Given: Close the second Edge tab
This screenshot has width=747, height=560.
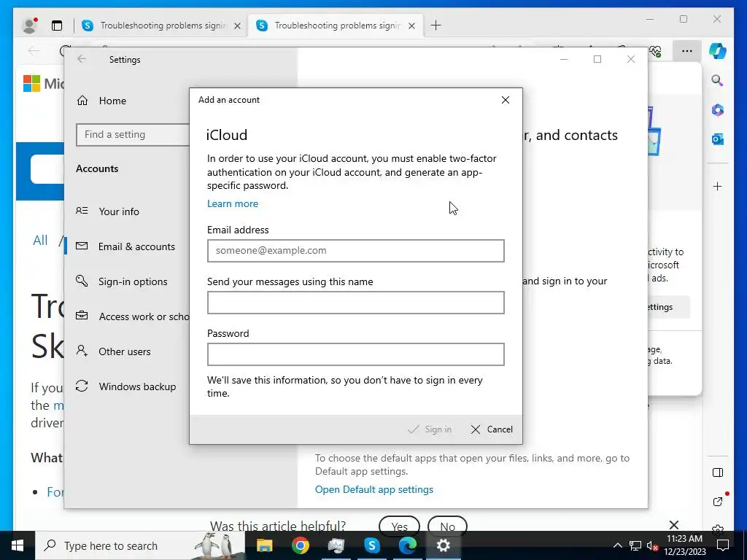Looking at the screenshot, I should (412, 26).
